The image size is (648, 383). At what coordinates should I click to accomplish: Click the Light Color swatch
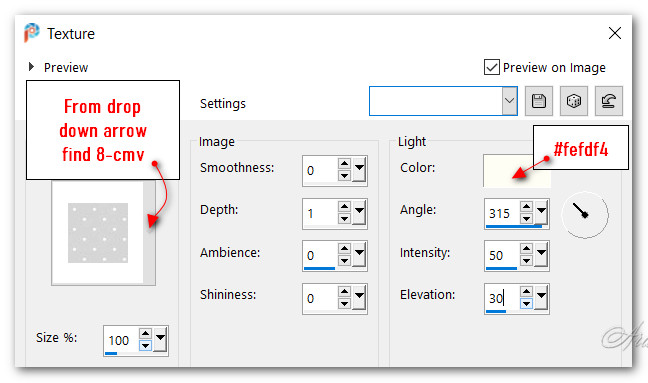tap(517, 171)
